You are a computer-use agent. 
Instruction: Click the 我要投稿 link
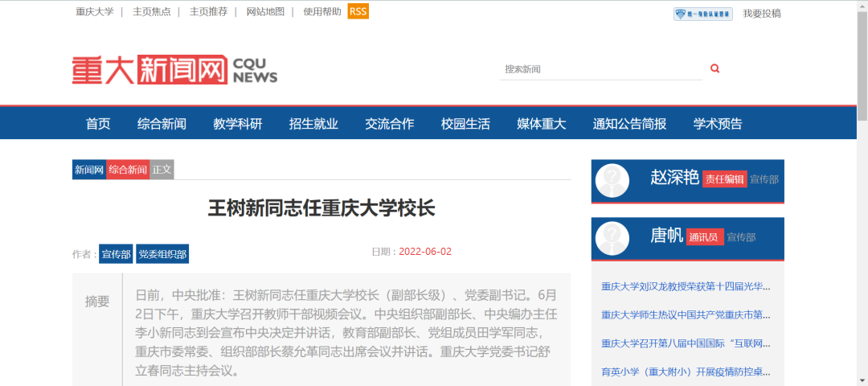pos(762,14)
